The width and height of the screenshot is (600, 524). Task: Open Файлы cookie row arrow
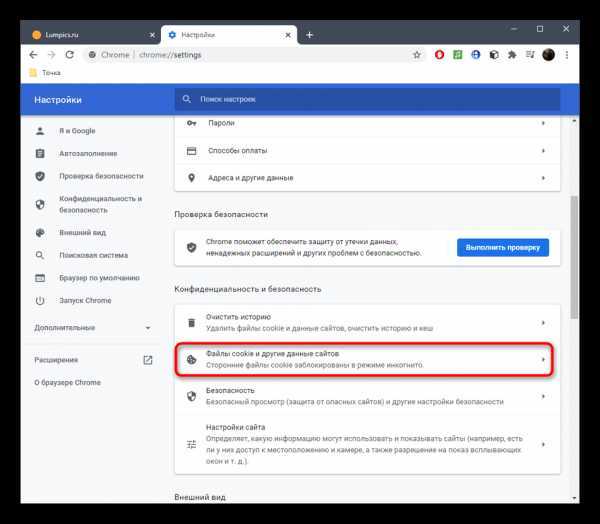(x=543, y=359)
